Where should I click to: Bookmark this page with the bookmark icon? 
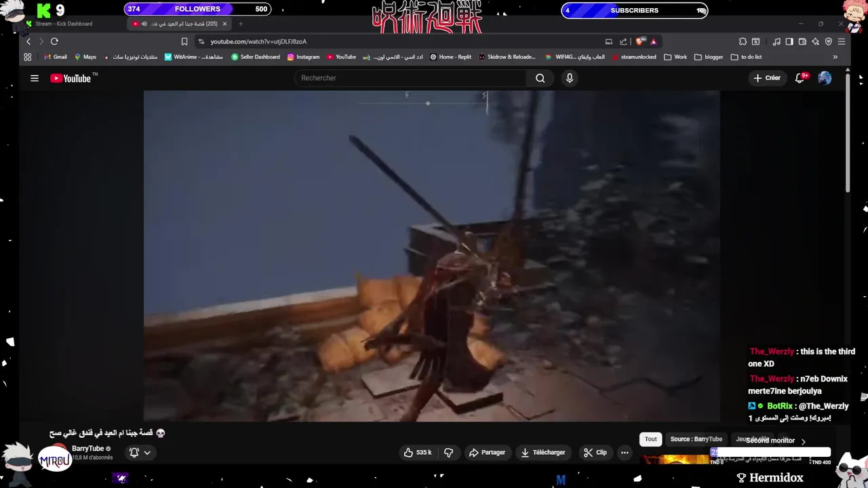point(184,41)
